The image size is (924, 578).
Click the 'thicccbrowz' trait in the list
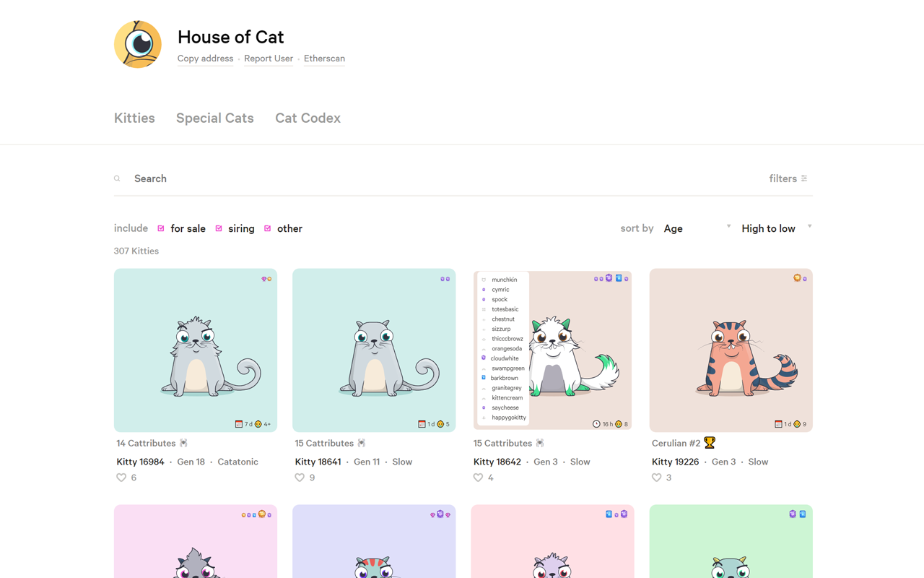(x=507, y=338)
